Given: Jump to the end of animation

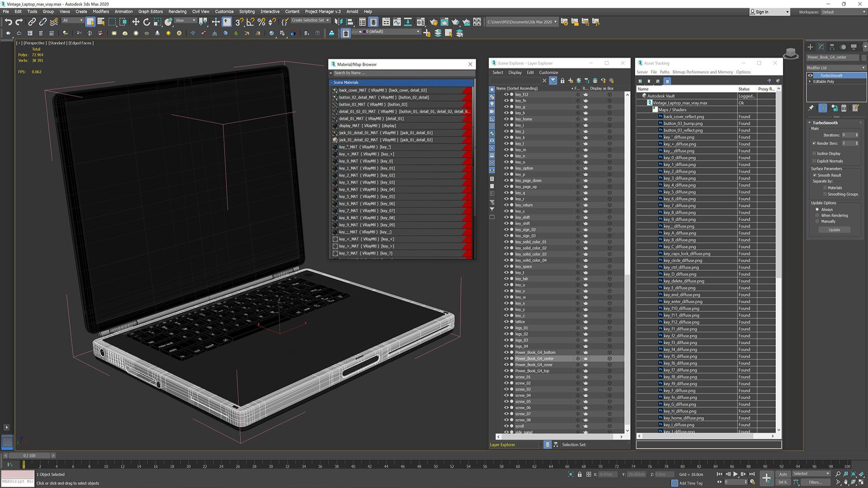Looking at the screenshot, I should coord(752,474).
